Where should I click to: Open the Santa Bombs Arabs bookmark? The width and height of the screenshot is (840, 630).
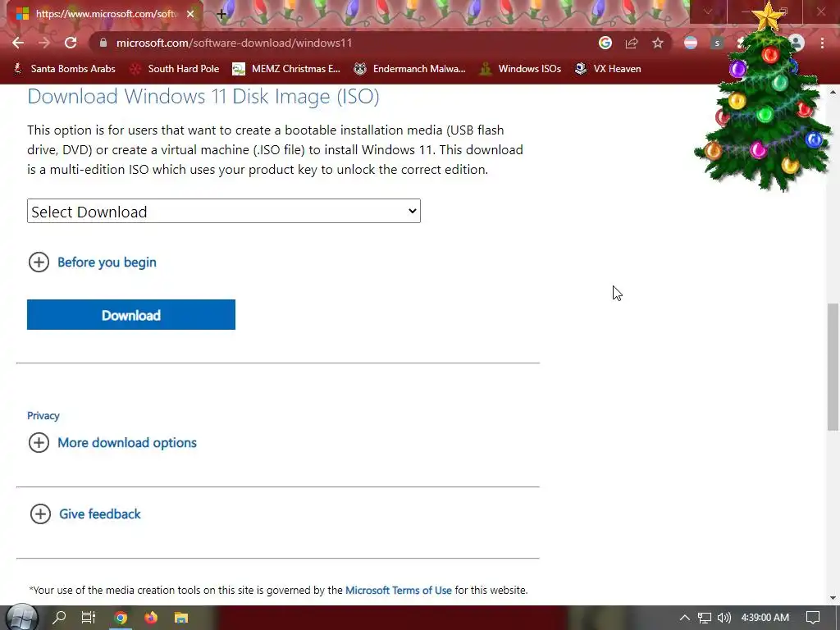(64, 69)
